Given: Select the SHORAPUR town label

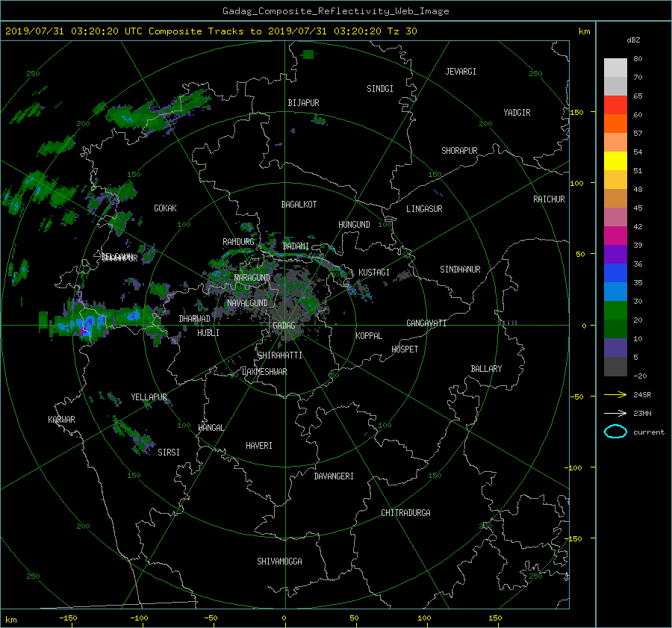Looking at the screenshot, I should 459,151.
